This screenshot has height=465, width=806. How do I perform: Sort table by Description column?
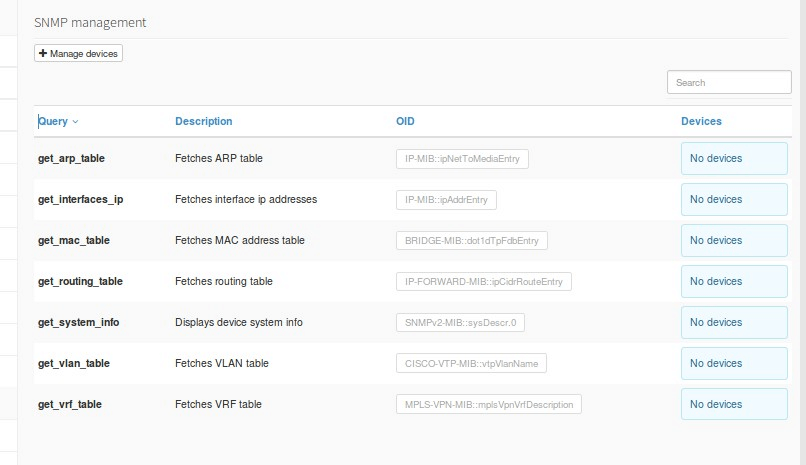204,121
